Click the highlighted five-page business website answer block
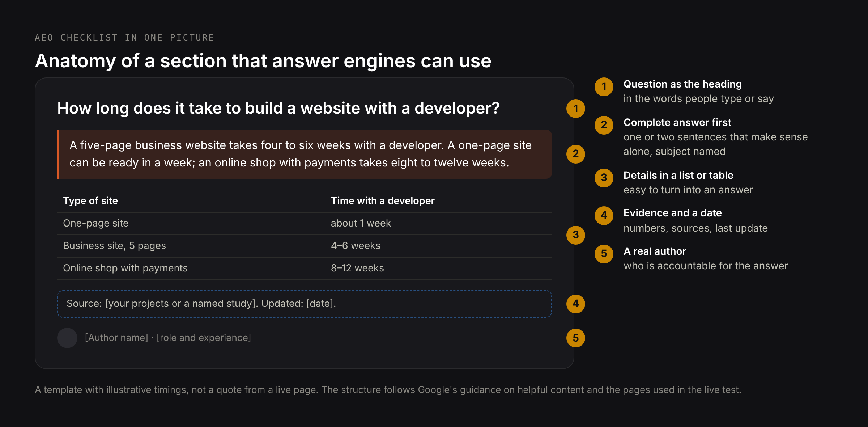This screenshot has height=427, width=868. [305, 154]
